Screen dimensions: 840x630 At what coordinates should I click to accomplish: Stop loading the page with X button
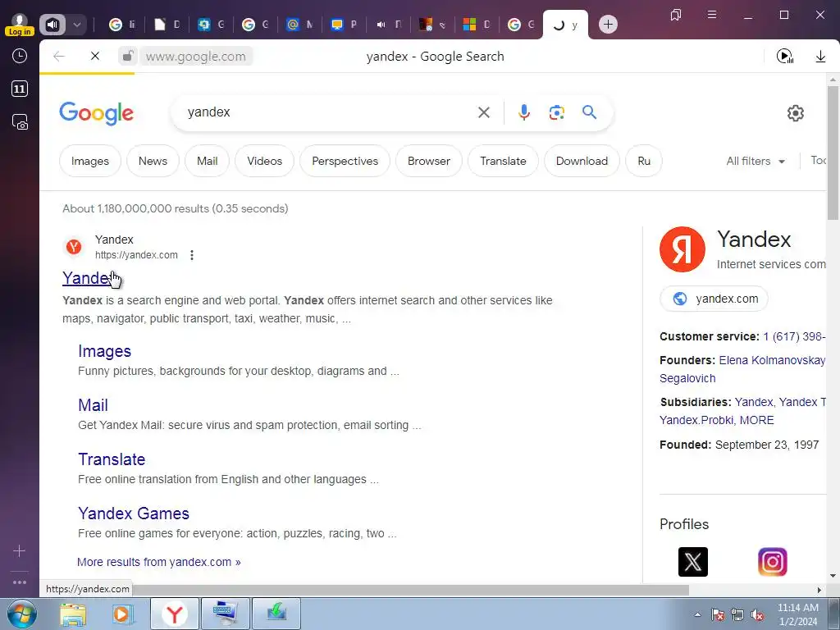tap(95, 56)
